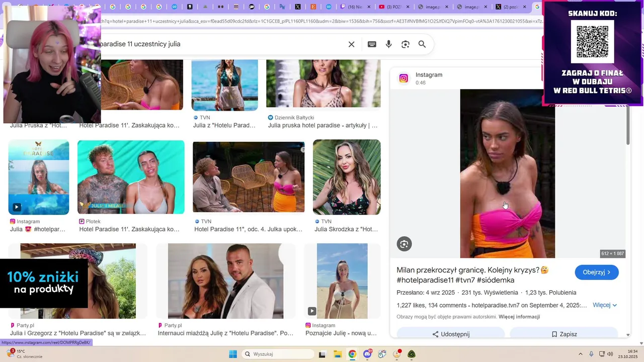This screenshot has height=362, width=644.
Task: Click the Windows Start button
Action: (233, 354)
